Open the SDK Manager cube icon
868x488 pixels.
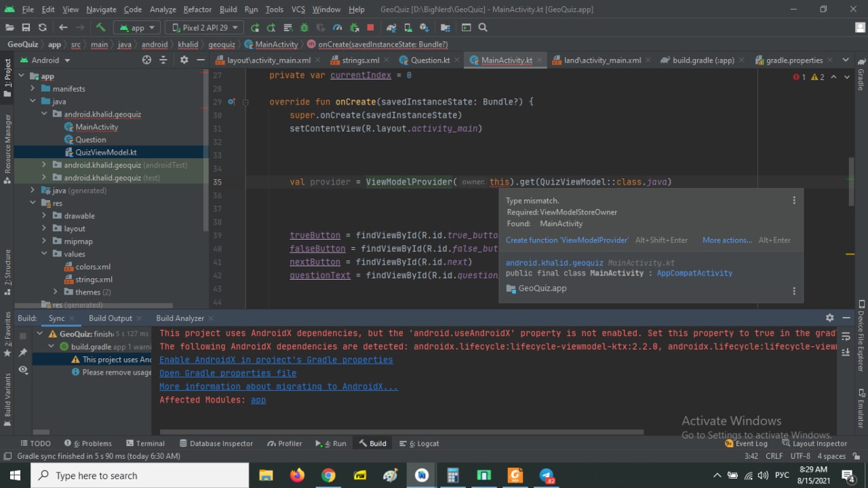click(x=424, y=28)
